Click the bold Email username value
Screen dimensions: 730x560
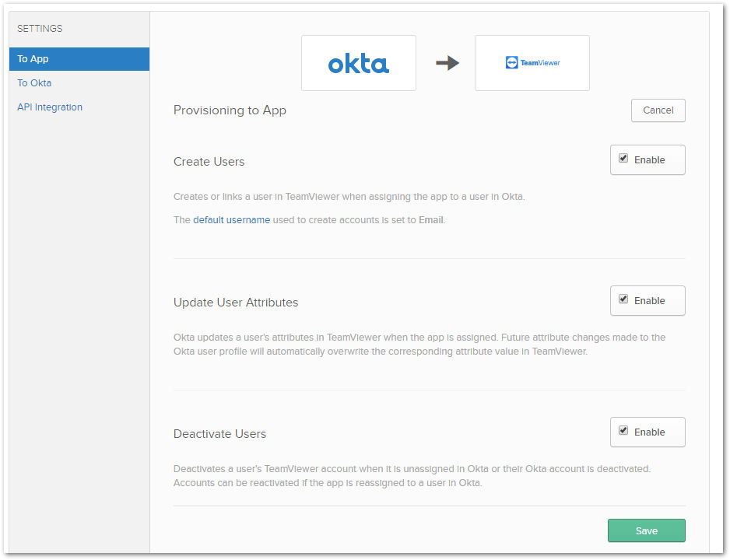[430, 220]
